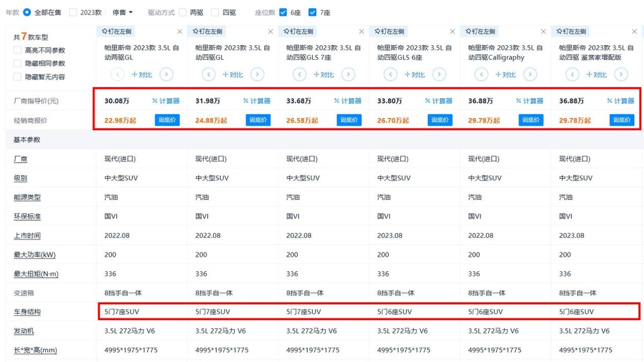The width and height of the screenshot is (644, 362).
Task: Click 询底价 next to 26.58万起
Action: click(349, 120)
